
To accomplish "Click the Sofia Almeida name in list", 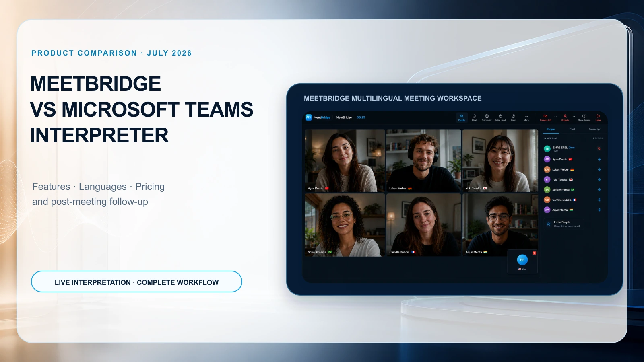I will pyautogui.click(x=561, y=189).
